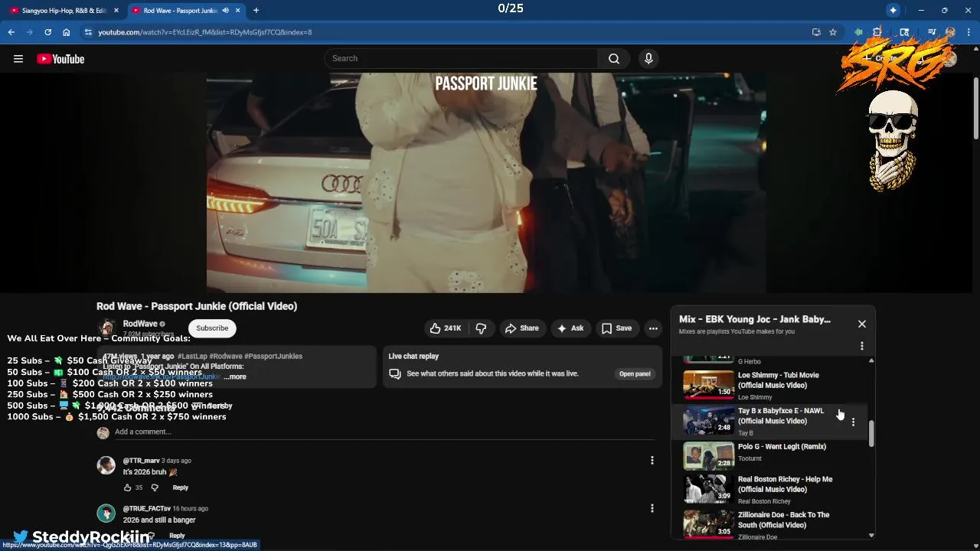Open more video actions ellipsis

pos(653,328)
